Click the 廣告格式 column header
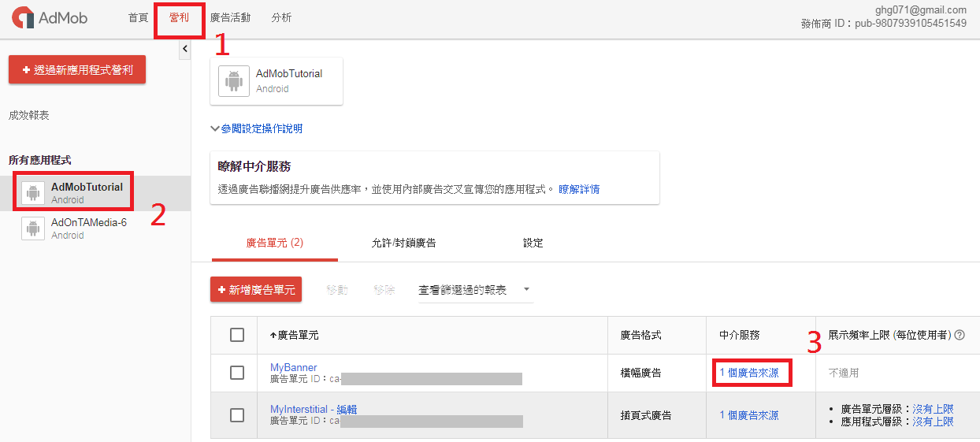This screenshot has width=980, height=442. coord(641,335)
